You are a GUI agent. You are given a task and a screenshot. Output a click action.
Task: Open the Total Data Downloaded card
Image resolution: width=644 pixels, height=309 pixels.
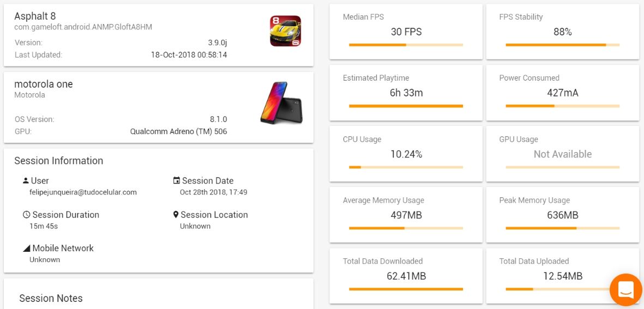(x=406, y=276)
